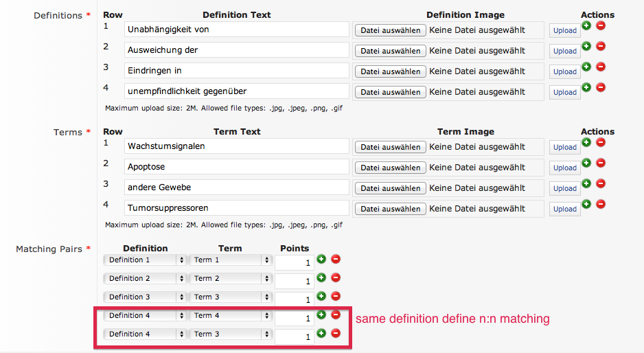Image resolution: width=644 pixels, height=353 pixels.
Task: Remove term row 4 Tumorsuppressoren
Action: (600, 204)
